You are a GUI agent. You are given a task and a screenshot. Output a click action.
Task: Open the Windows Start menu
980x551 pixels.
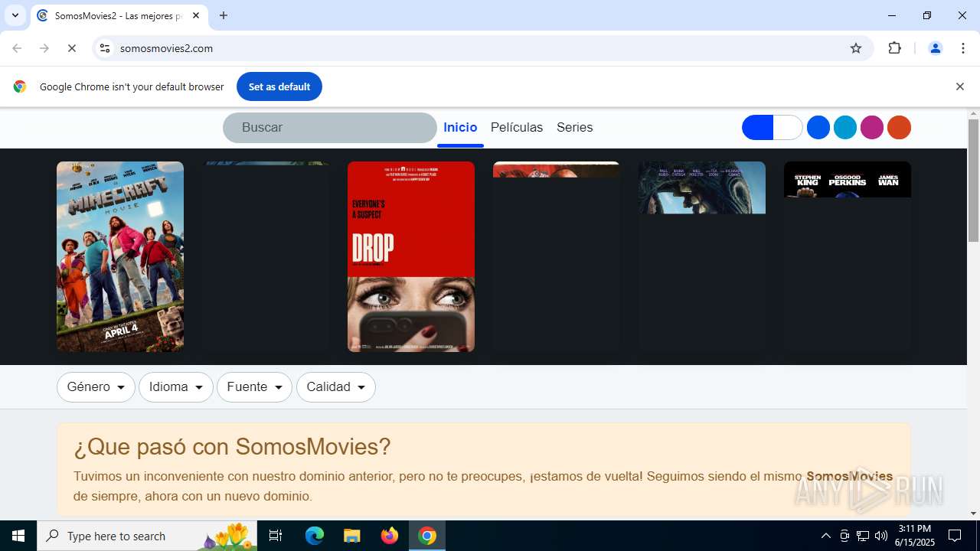click(18, 536)
